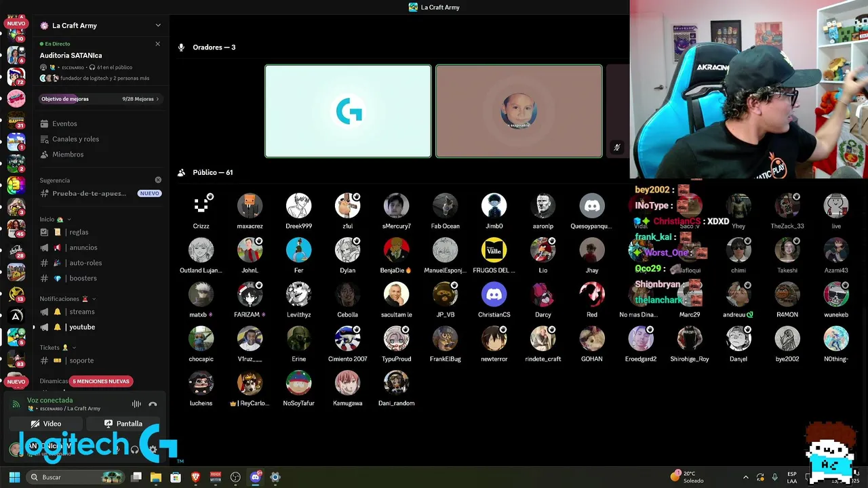Open server icon with 45 badge
The height and width of the screenshot is (488, 868).
(x=16, y=228)
